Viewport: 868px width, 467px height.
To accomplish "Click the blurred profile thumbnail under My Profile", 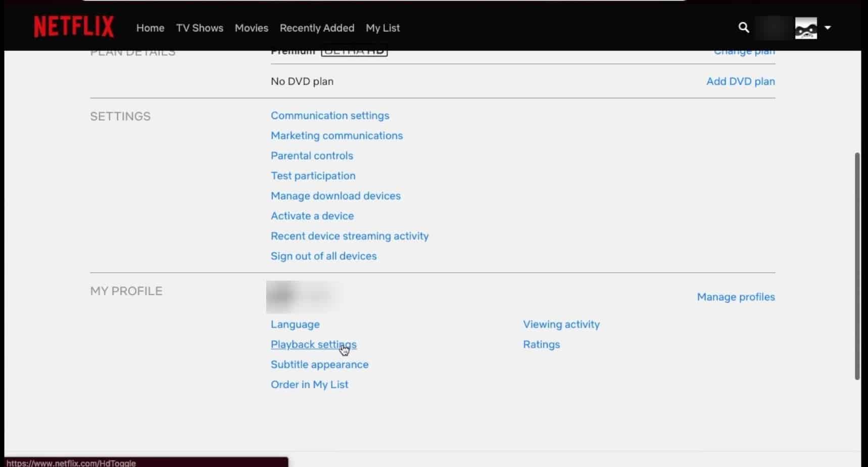I will pos(302,297).
